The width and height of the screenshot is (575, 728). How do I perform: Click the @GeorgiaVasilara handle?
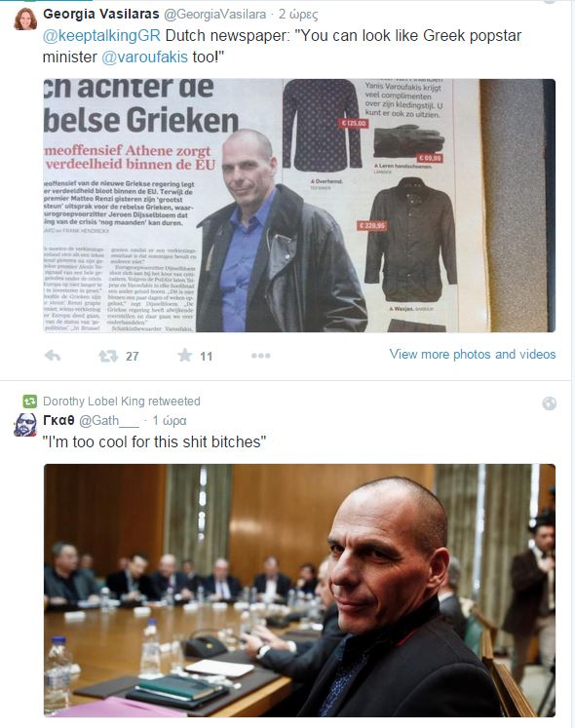pyautogui.click(x=215, y=15)
